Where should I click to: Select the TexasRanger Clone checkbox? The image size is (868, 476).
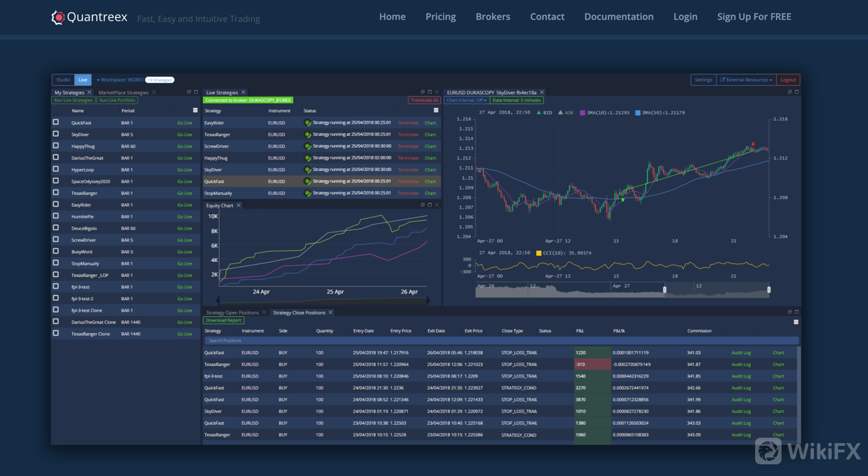(x=56, y=333)
